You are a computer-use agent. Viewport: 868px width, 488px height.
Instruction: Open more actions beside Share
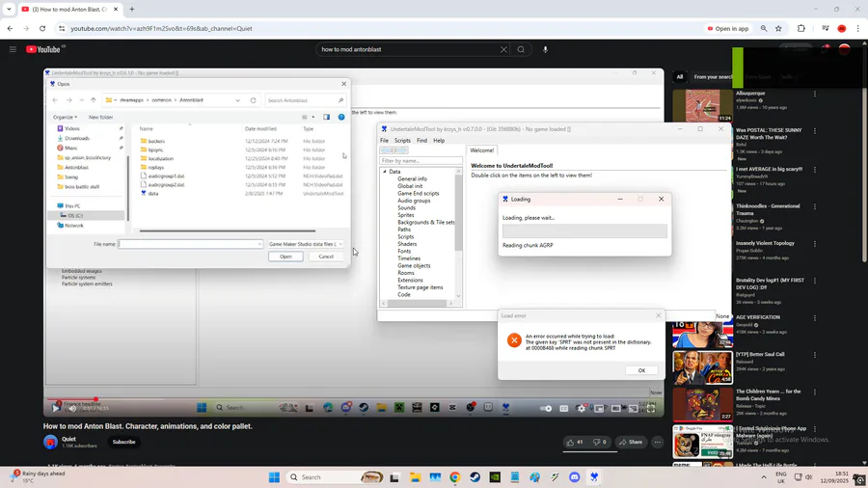pos(657,442)
